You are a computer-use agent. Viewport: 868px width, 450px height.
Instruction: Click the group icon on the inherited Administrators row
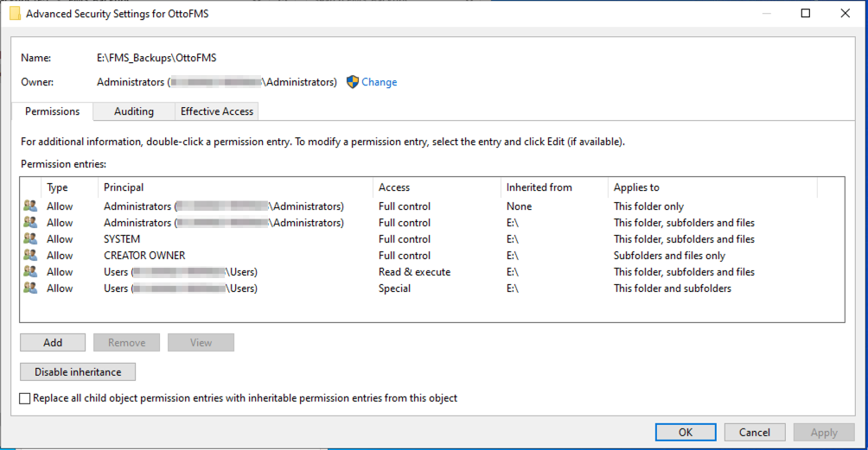(x=31, y=223)
